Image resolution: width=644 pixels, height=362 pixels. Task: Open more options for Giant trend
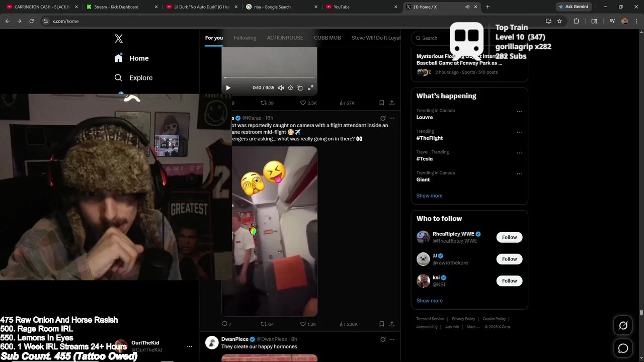pos(519,173)
